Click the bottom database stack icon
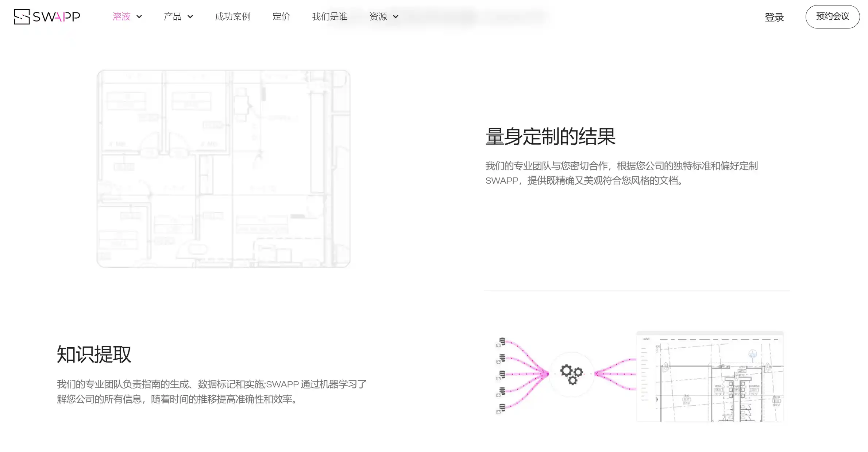Image resolution: width=868 pixels, height=452 pixels. click(502, 407)
